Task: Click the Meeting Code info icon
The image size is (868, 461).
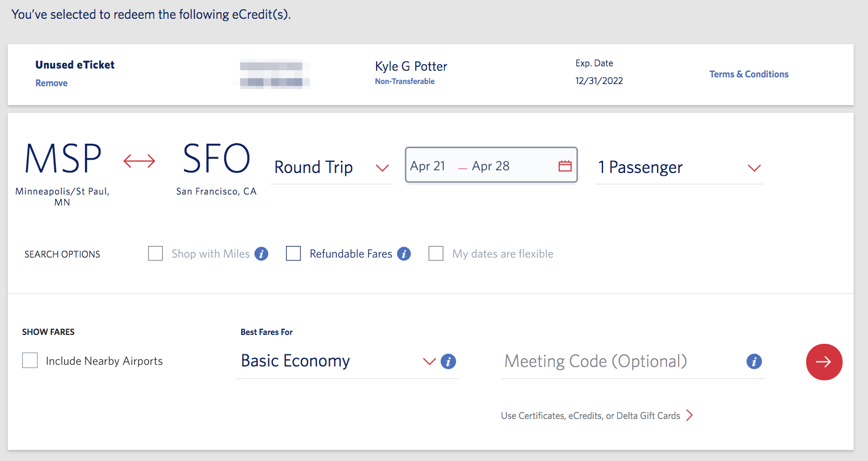Action: (x=754, y=362)
